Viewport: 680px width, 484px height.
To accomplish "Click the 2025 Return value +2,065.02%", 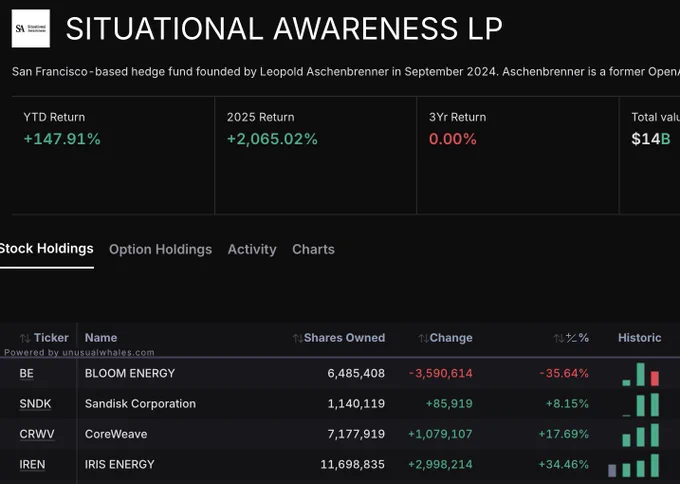I will pos(272,139).
